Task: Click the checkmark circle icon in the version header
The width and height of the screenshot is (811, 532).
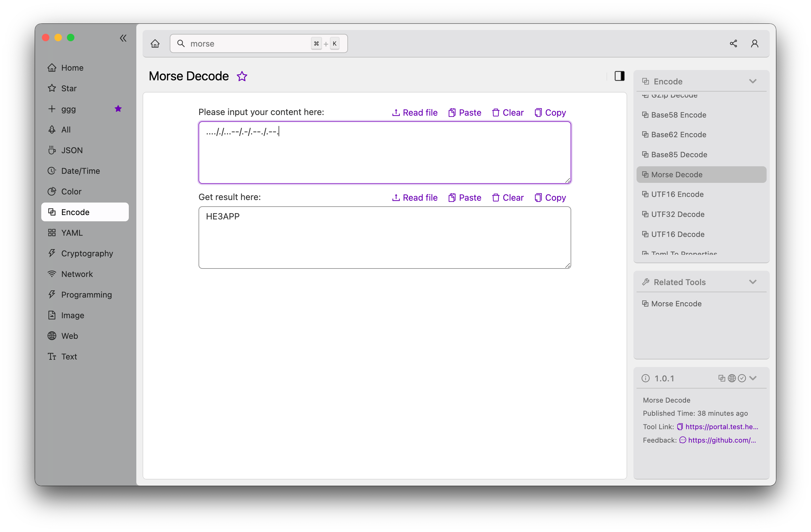Action: point(742,378)
